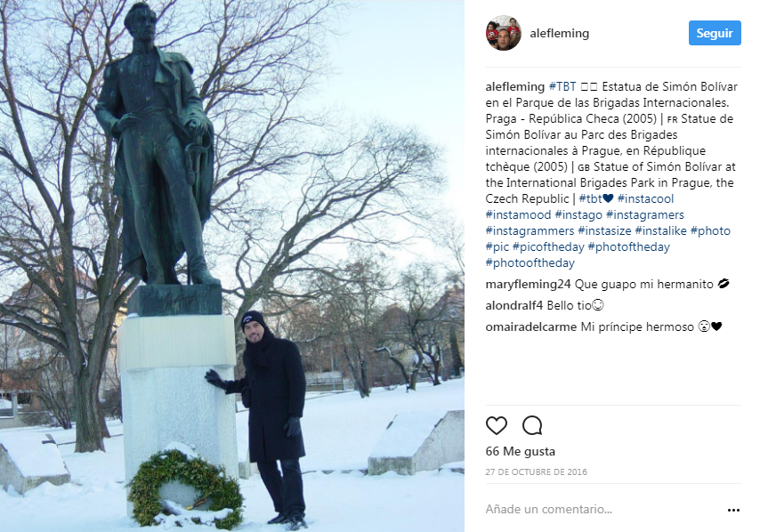Visit commenter alondralf4's profile
Viewport: 760px width, 532px height.
pyautogui.click(x=513, y=305)
